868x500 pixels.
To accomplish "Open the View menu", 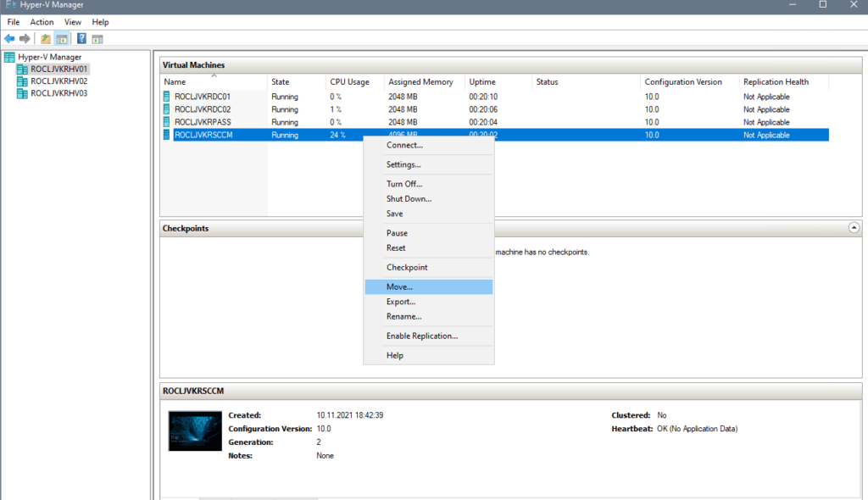I will click(x=73, y=22).
